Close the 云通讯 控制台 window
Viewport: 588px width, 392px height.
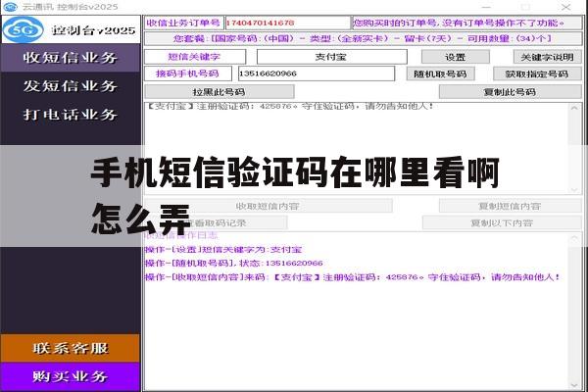coord(565,7)
